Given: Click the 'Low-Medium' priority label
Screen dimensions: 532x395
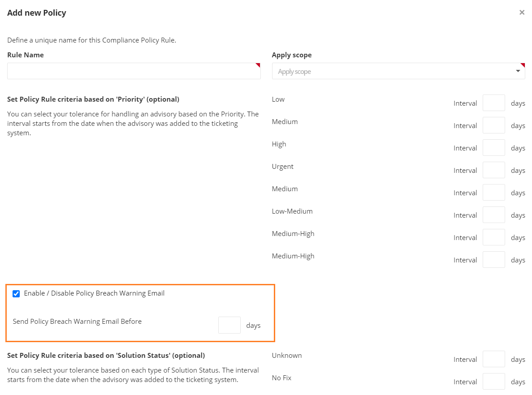Looking at the screenshot, I should pyautogui.click(x=292, y=211).
